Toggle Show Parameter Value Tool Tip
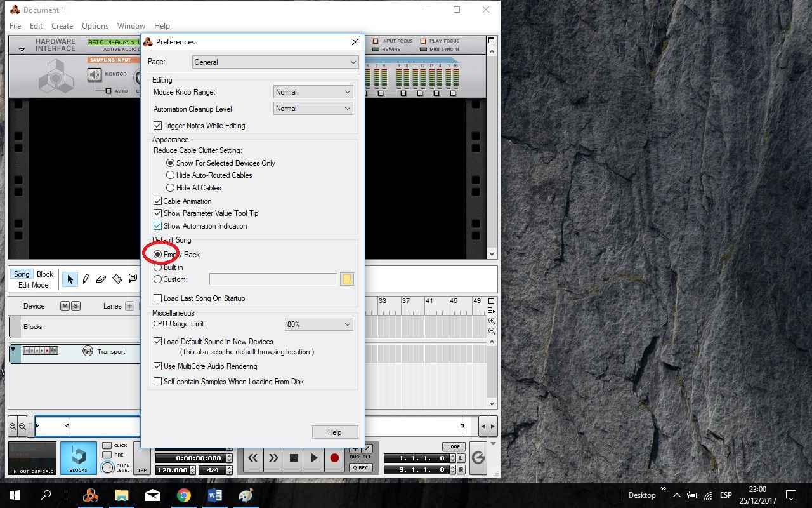 158,213
